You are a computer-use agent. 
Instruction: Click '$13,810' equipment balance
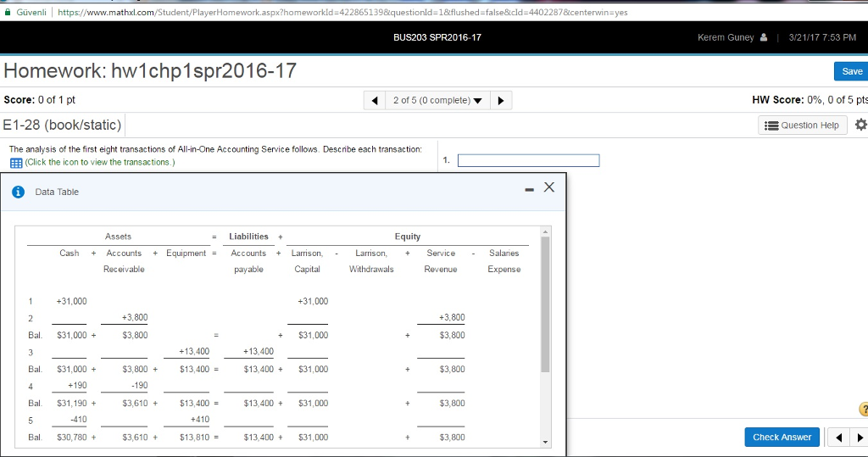click(194, 437)
